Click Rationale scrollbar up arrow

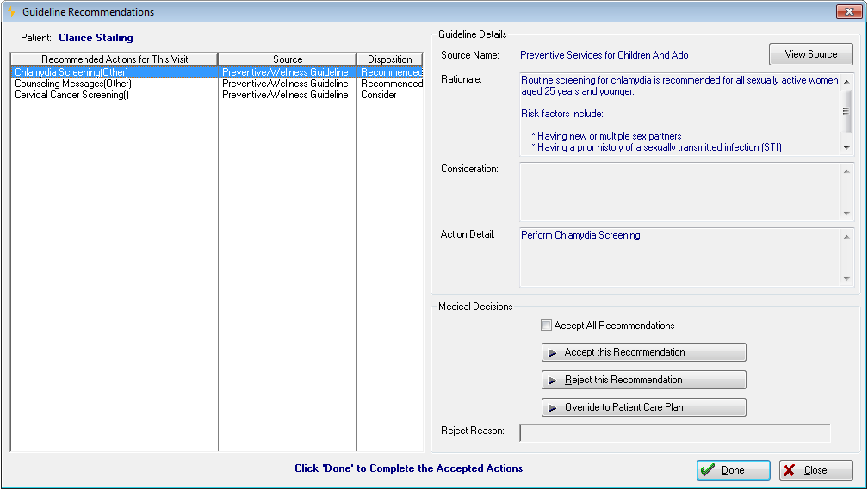coord(846,82)
